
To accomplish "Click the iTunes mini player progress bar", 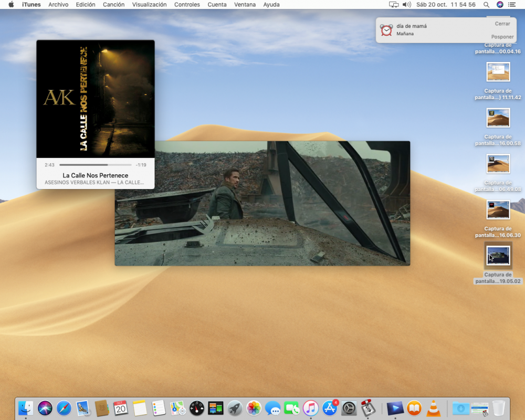I will 96,165.
